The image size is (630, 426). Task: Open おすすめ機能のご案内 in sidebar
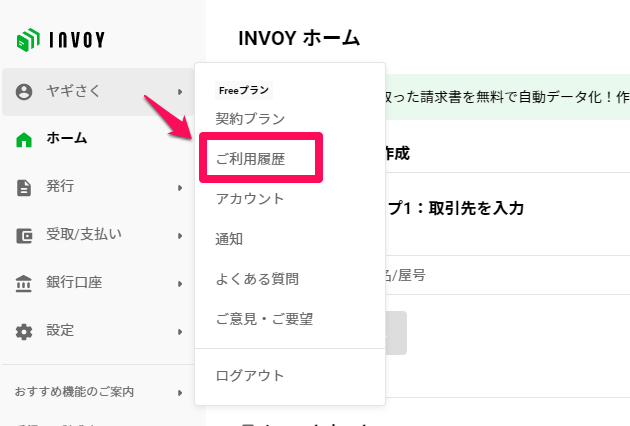(x=74, y=392)
